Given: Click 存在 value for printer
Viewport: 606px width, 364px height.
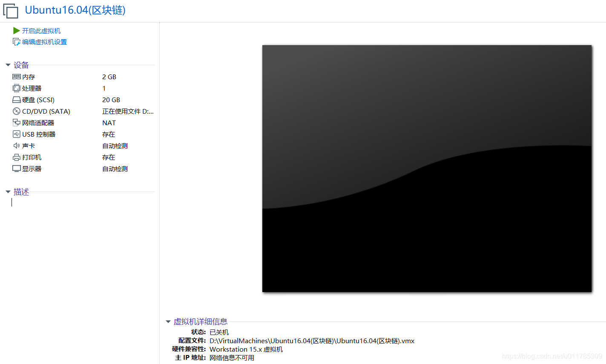Looking at the screenshot, I should (109, 157).
